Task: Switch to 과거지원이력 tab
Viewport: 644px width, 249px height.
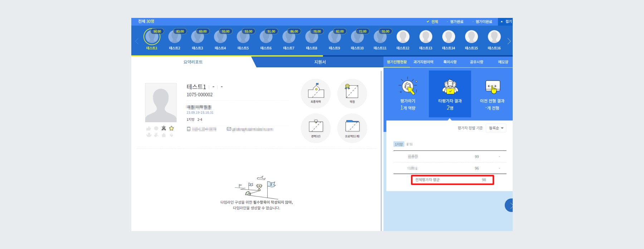Action: (423, 62)
